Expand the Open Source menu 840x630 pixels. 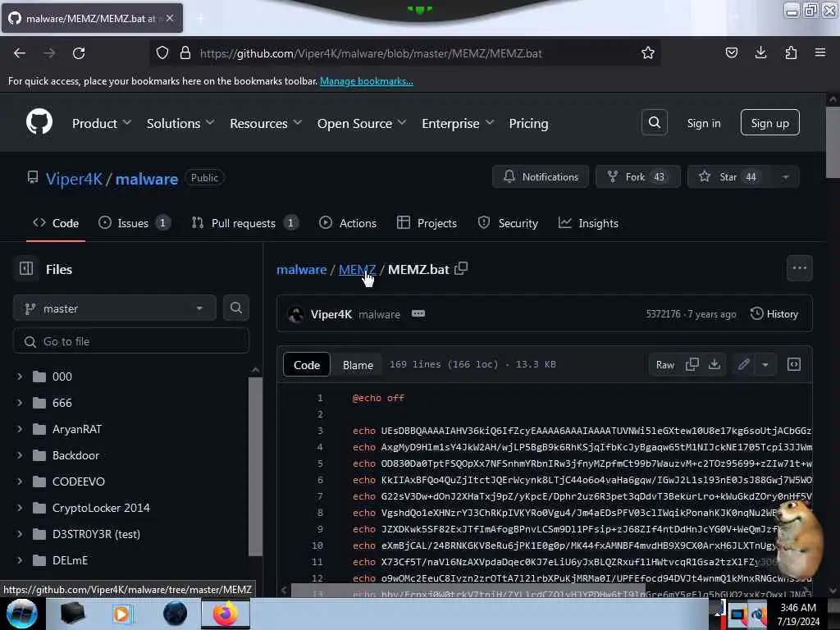pyautogui.click(x=362, y=123)
